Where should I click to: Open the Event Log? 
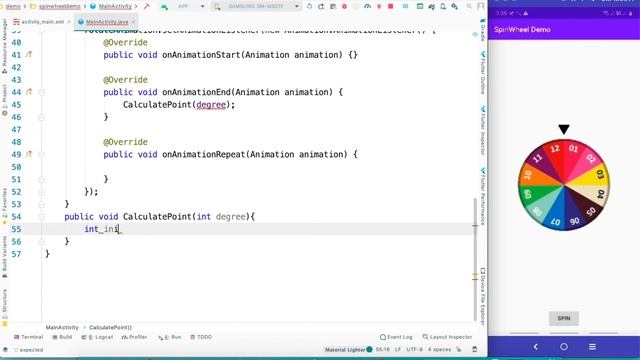396,337
